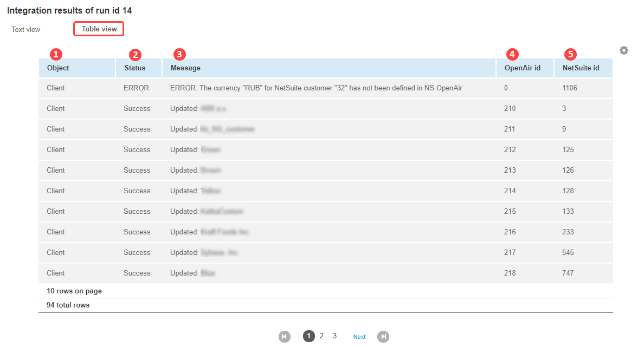Switch to Table view tab
This screenshot has width=644, height=347.
[x=99, y=29]
